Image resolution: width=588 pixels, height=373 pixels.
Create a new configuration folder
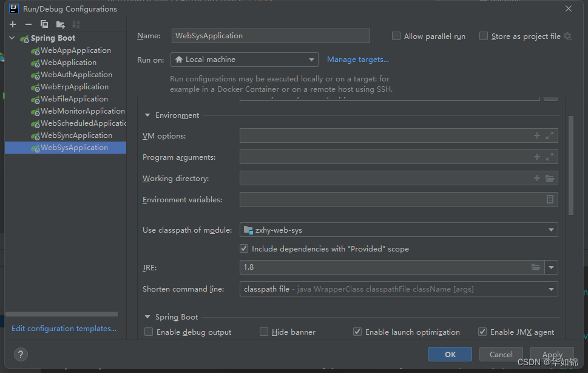(60, 25)
